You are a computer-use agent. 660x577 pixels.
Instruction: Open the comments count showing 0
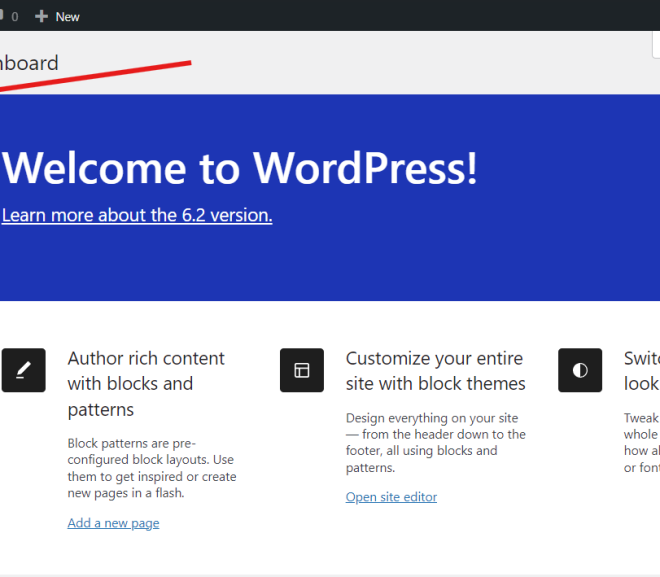coord(15,17)
